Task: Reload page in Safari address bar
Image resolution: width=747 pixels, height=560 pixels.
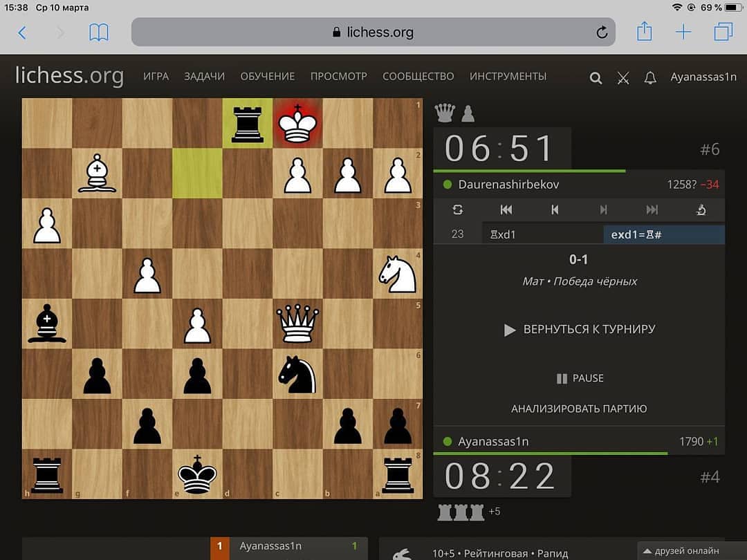Action: [x=602, y=32]
